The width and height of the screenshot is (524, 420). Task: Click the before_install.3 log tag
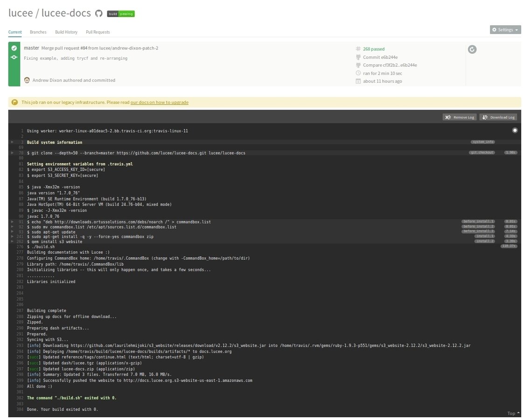pyautogui.click(x=478, y=231)
